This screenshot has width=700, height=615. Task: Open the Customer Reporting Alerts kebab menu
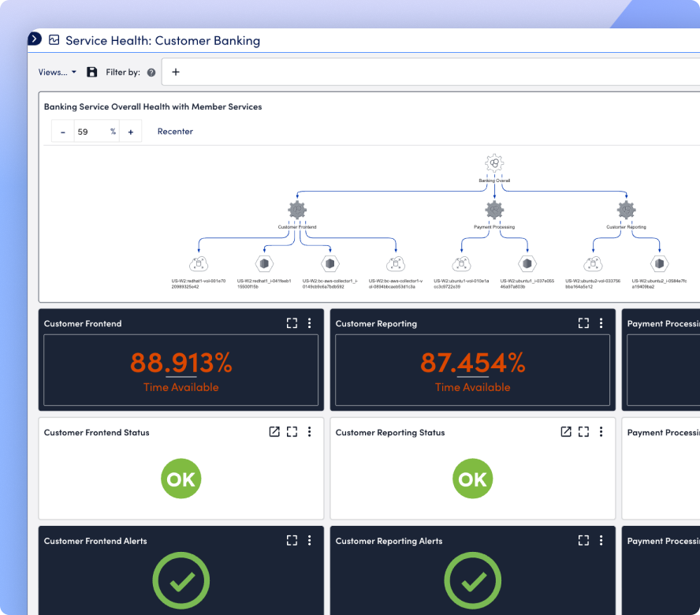[x=601, y=540]
